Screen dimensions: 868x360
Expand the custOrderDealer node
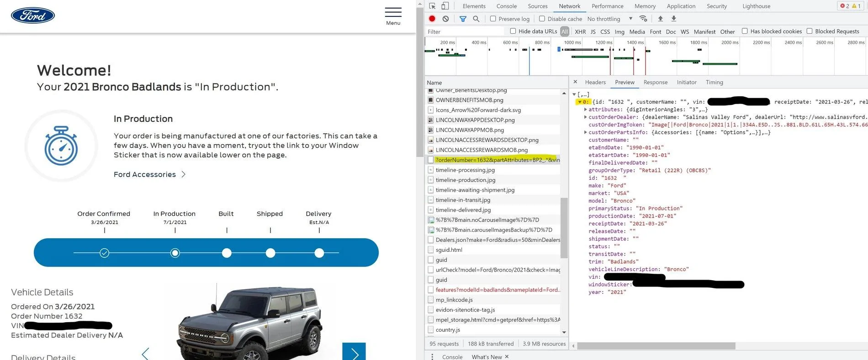pos(586,117)
